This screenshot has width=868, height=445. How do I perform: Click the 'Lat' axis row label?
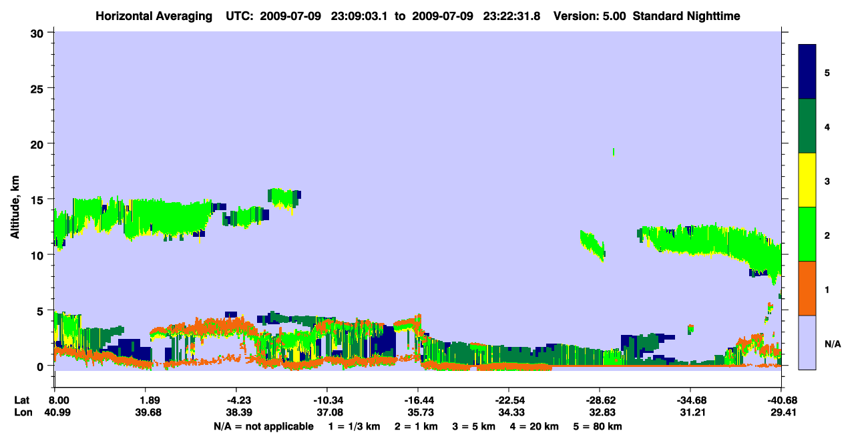22,400
